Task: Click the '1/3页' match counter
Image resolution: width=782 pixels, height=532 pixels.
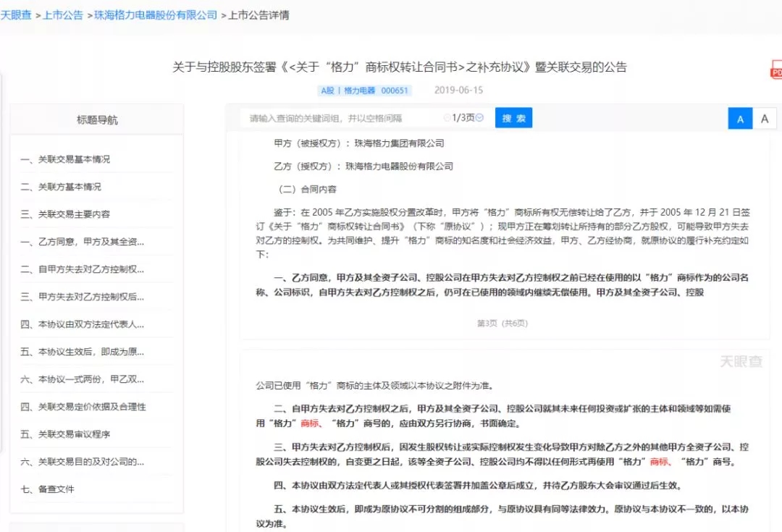Action: click(463, 118)
